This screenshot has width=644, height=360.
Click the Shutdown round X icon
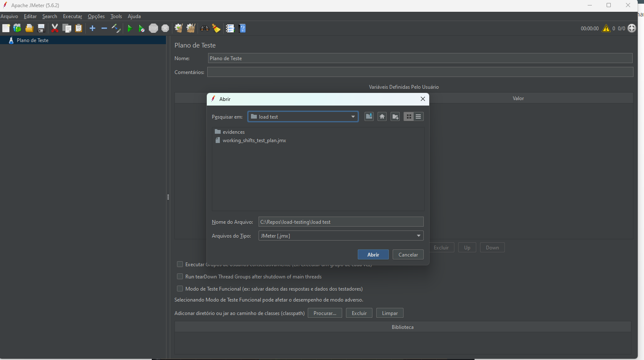[x=165, y=28]
